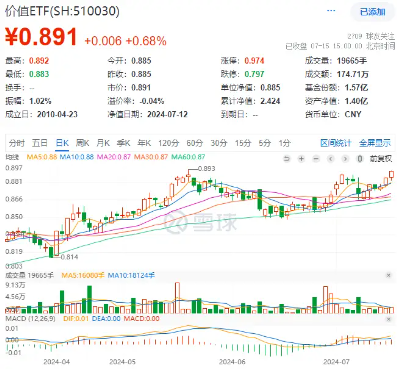Click the MA10:0.88 indicator legend
The height and width of the screenshot is (370, 397).
point(77,157)
